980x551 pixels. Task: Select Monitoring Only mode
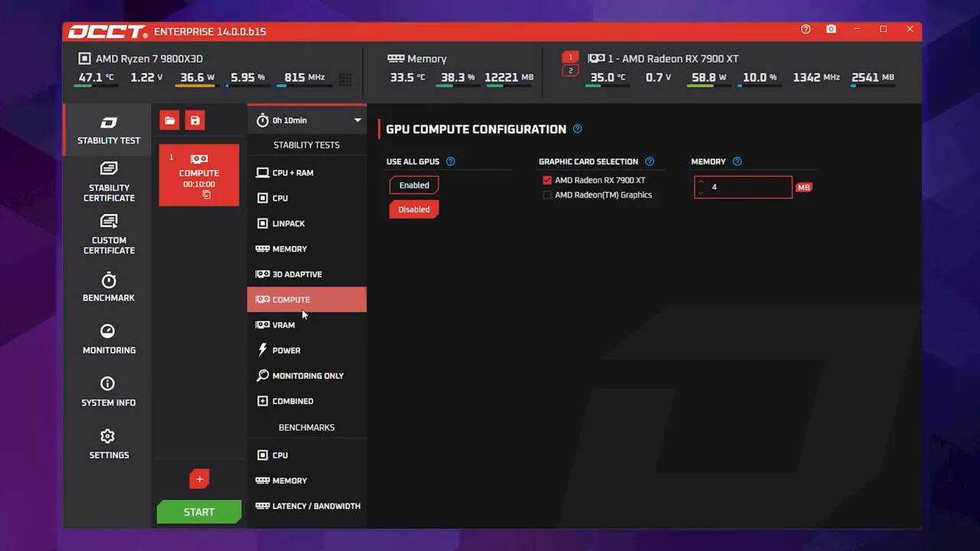pos(307,375)
